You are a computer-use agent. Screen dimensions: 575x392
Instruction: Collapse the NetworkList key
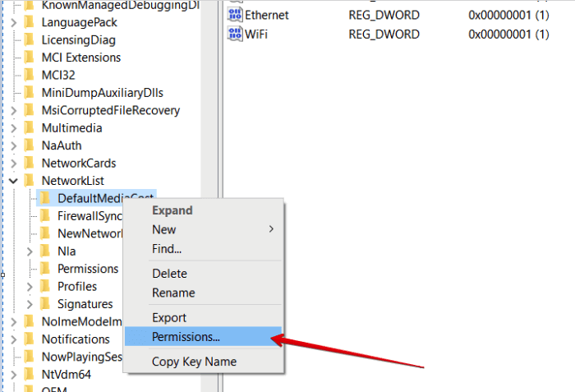pyautogui.click(x=14, y=181)
